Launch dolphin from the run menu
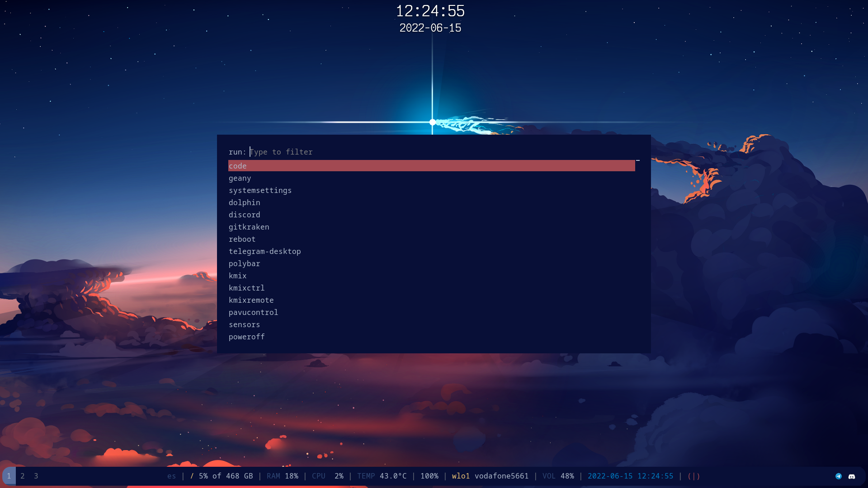Viewport: 868px width, 488px height. (x=245, y=202)
